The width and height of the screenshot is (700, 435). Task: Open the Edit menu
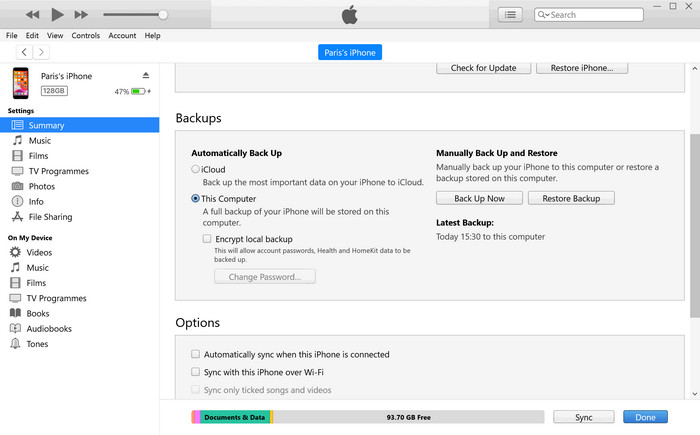[x=32, y=35]
